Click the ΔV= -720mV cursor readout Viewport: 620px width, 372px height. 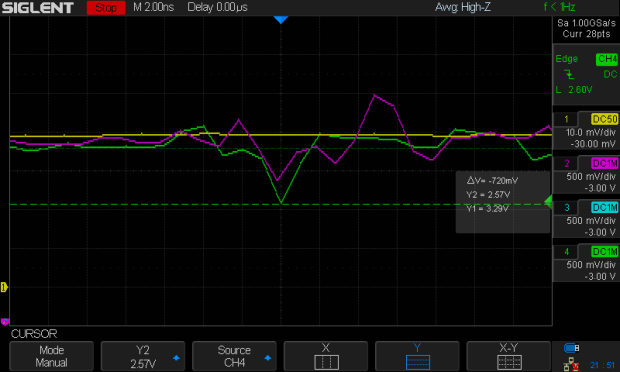coord(492,181)
